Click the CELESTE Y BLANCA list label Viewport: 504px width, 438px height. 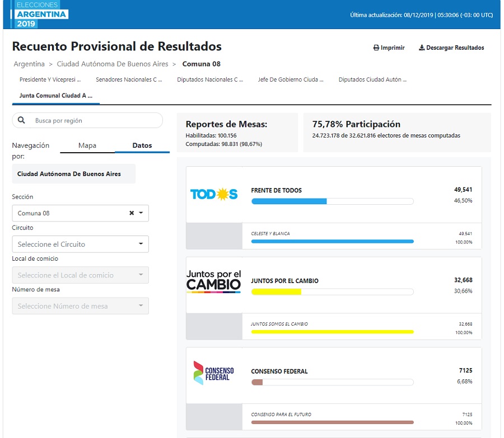click(270, 233)
